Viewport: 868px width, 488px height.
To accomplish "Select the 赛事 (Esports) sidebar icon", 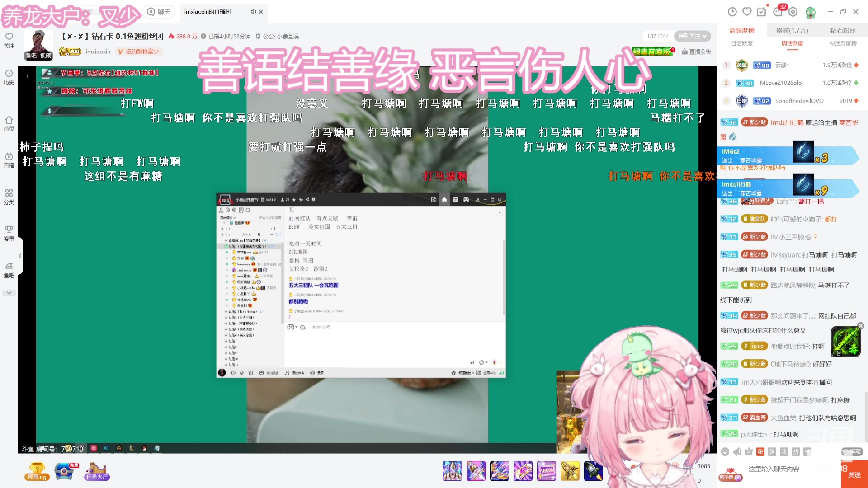I will coord(9,233).
